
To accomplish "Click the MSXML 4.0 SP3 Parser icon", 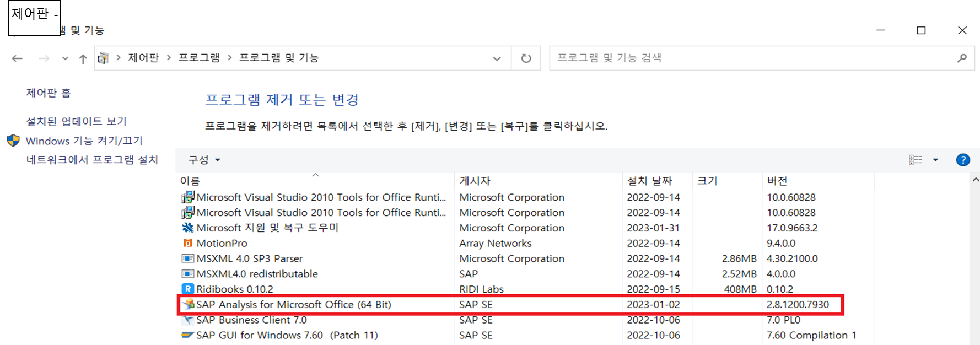I will (x=188, y=258).
